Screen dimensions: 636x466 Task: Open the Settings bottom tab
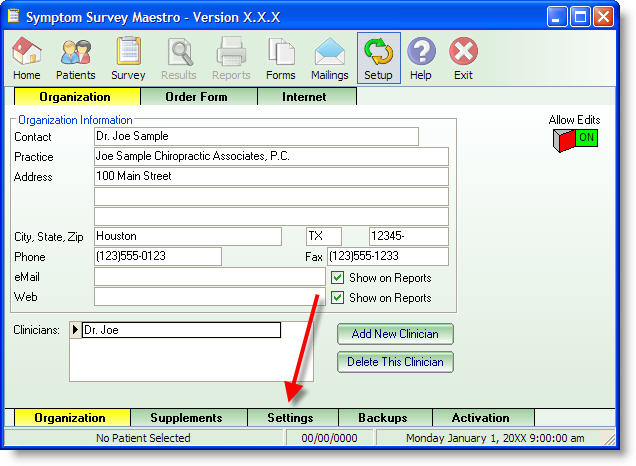(290, 418)
